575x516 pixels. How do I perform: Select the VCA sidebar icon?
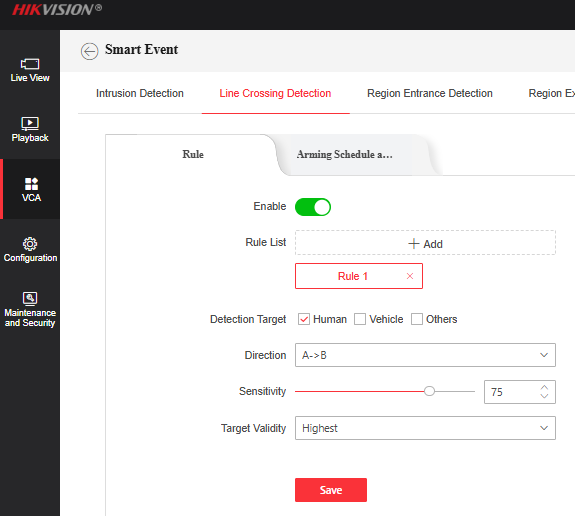point(31,184)
